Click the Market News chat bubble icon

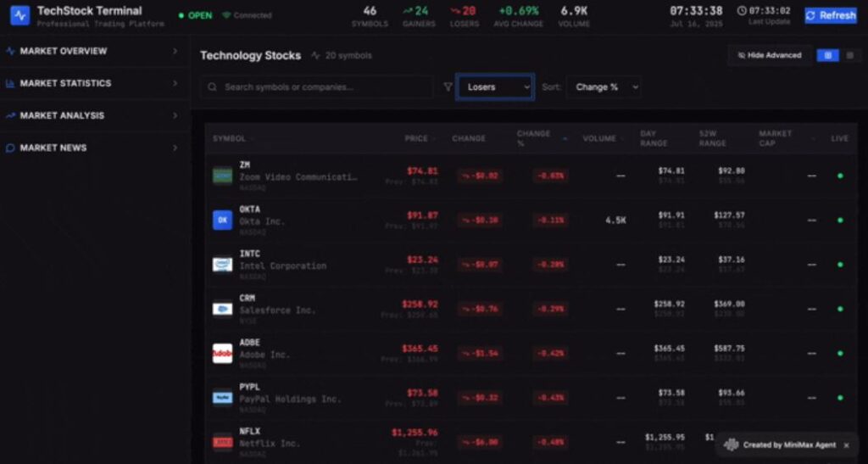10,148
